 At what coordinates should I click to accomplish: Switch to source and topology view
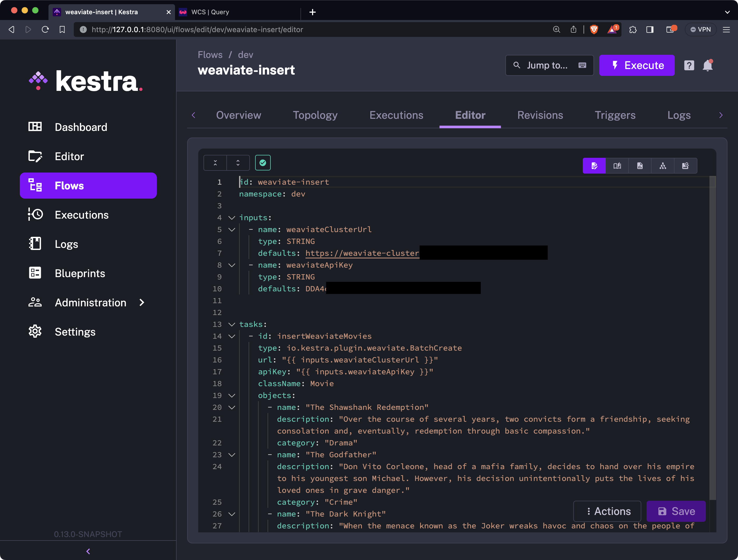663,166
